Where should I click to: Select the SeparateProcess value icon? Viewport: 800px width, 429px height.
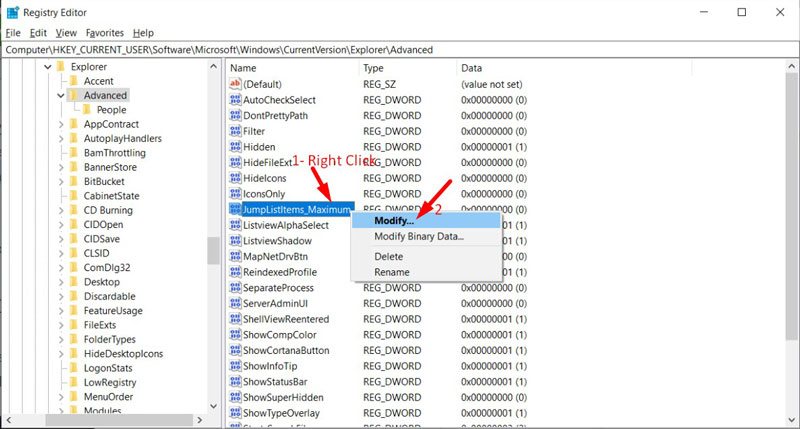coord(235,288)
